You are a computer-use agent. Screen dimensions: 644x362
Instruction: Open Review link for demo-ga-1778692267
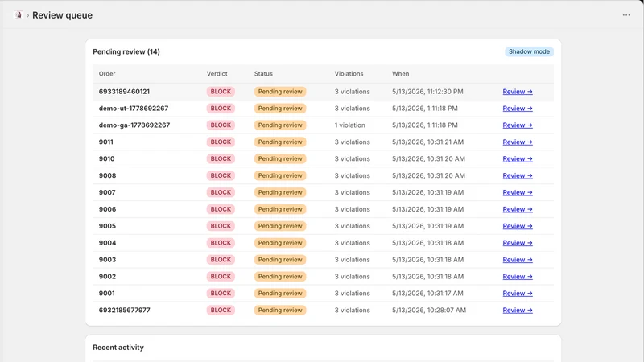(x=518, y=125)
